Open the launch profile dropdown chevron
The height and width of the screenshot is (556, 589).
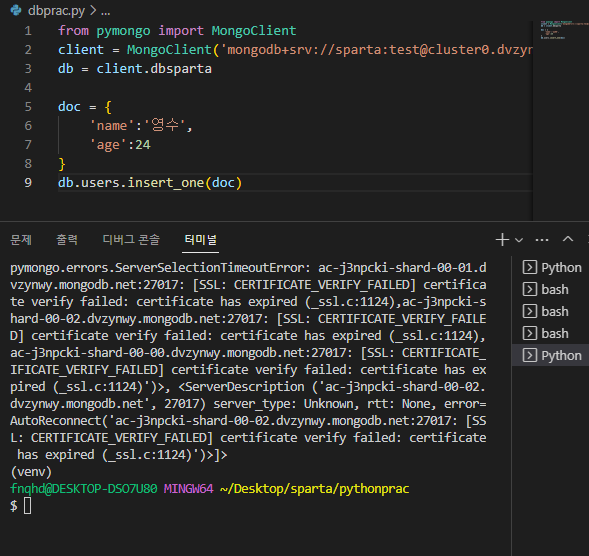point(519,240)
